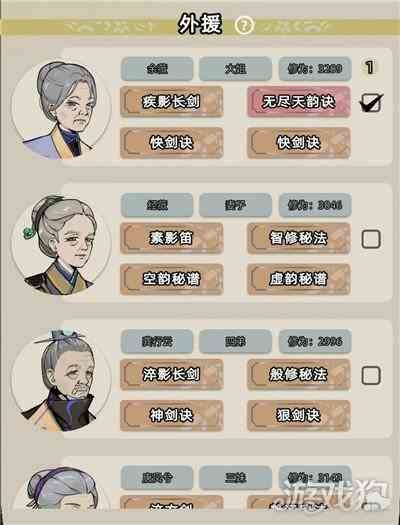
Task: Tick the checkbox next to 般修秘法
Action: tap(371, 375)
